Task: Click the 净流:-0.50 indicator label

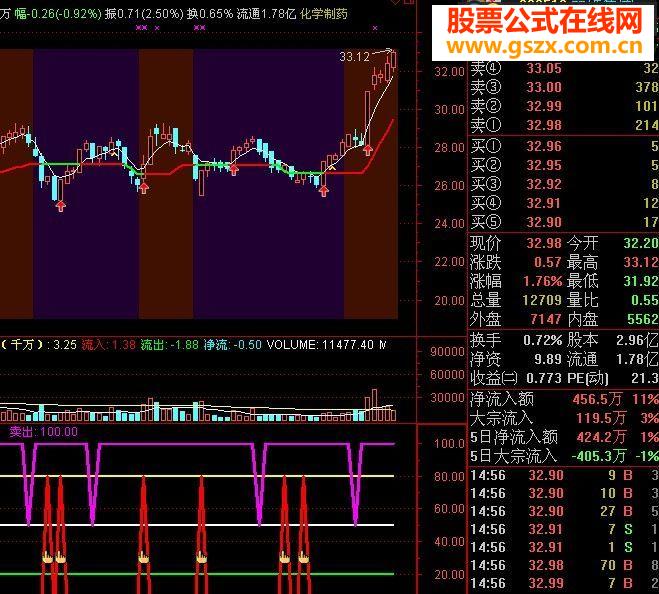Action: (x=232, y=345)
